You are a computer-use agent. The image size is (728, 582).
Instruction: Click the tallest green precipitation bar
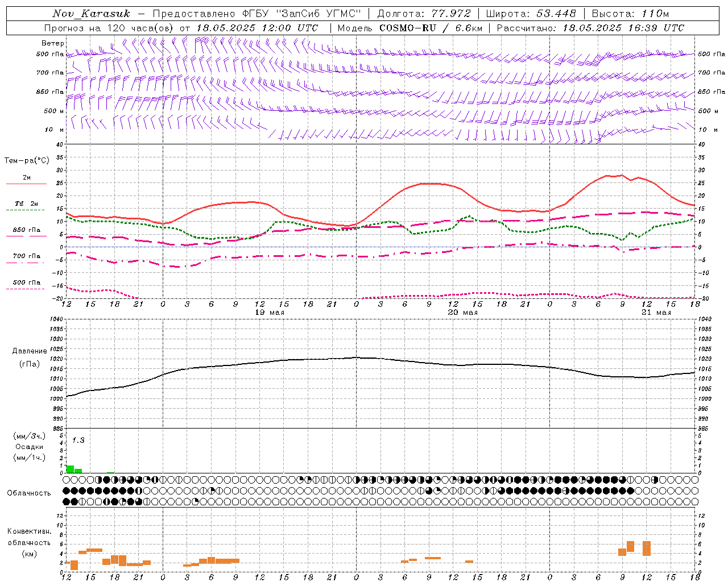[70, 469]
